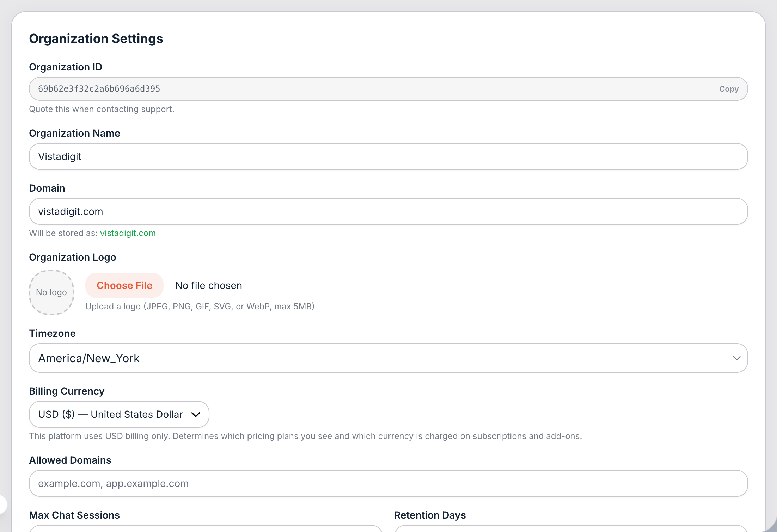Image resolution: width=777 pixels, height=532 pixels.
Task: Click the Timezone label
Action: pyautogui.click(x=52, y=333)
